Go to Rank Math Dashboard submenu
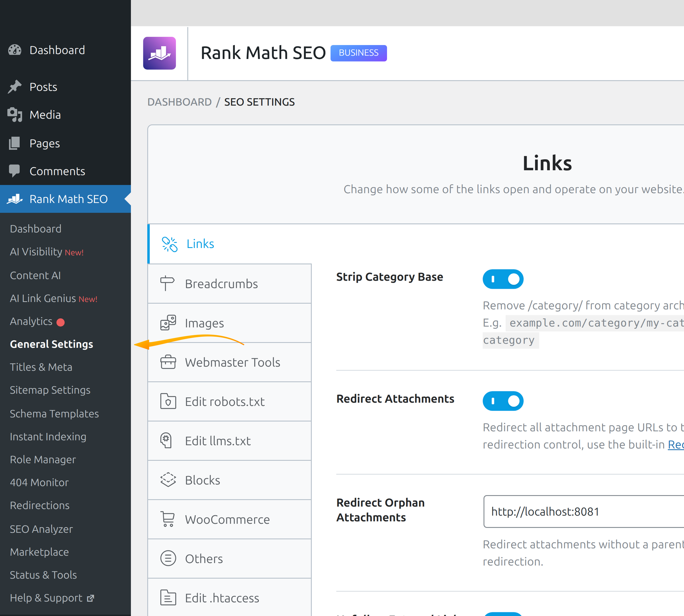The height and width of the screenshot is (616, 684). 36,229
